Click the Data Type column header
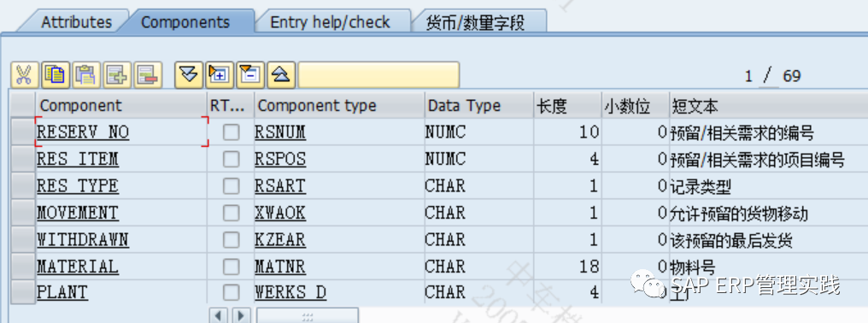 [x=479, y=105]
